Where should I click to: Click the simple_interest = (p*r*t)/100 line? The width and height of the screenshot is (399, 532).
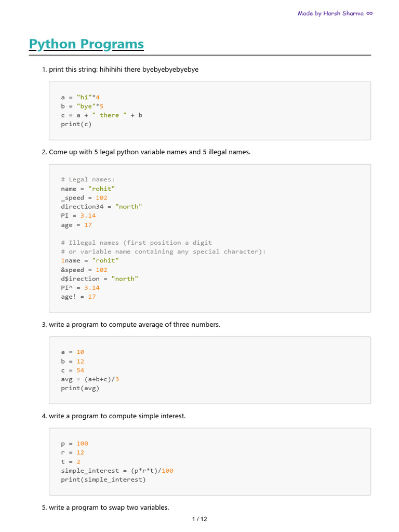117,470
